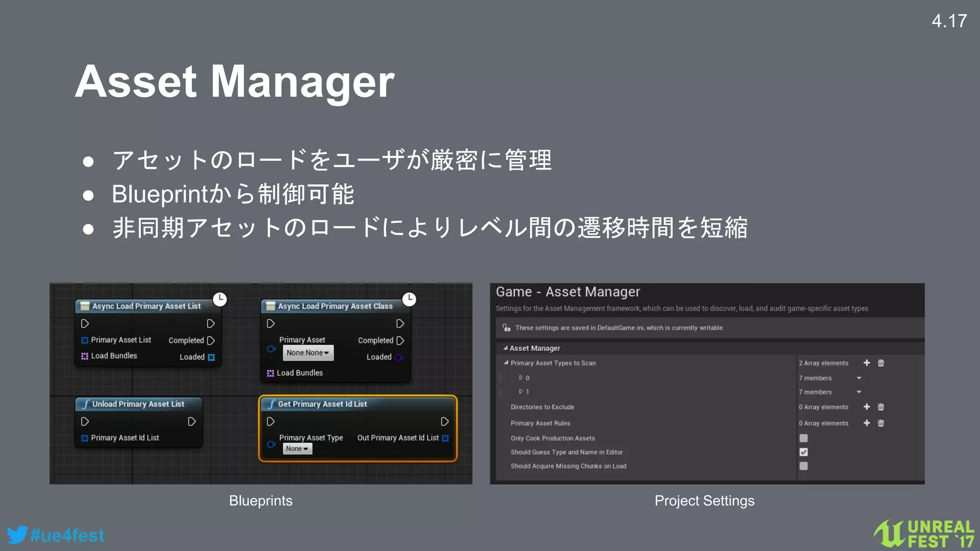Screen dimensions: 980x551
Task: Expand array element 1
Action: point(521,392)
